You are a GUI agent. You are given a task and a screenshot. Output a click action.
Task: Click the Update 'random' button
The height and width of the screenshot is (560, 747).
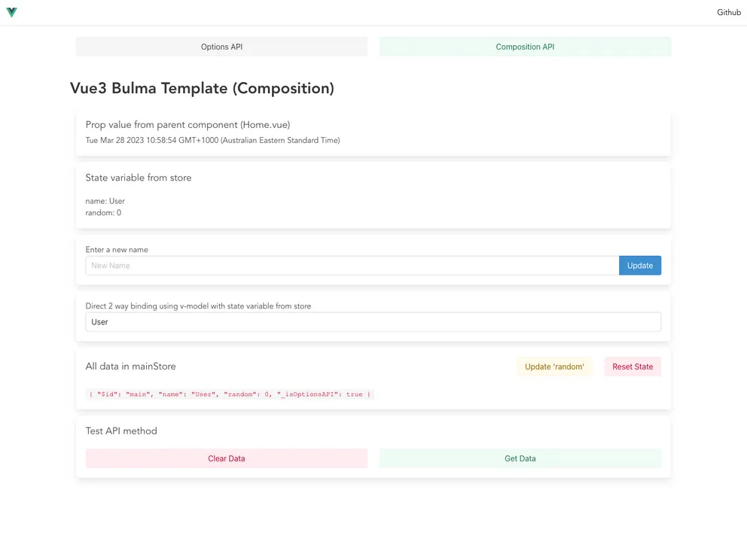[555, 366]
